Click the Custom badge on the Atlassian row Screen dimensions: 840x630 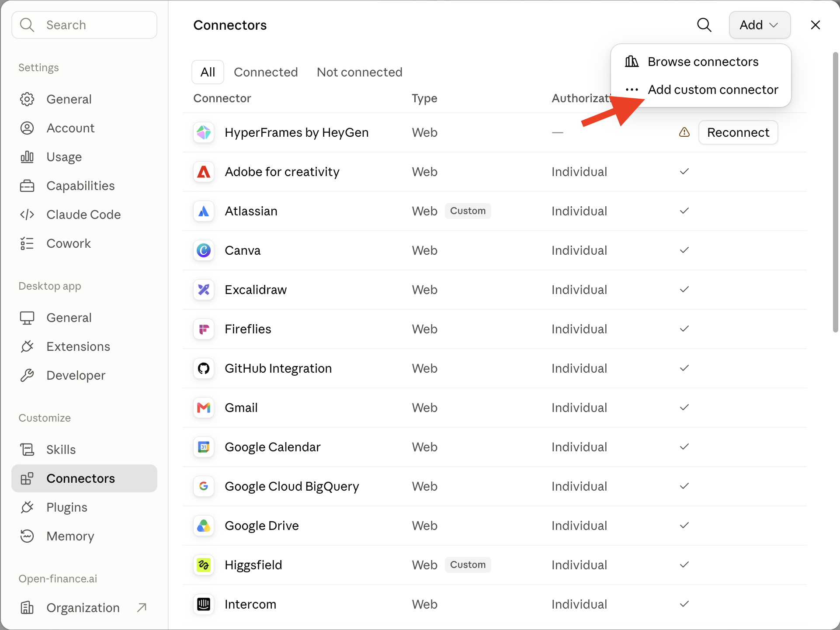(x=468, y=211)
